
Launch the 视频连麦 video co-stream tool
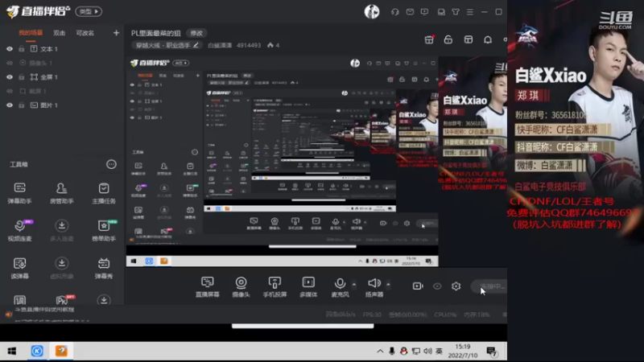pyautogui.click(x=19, y=230)
